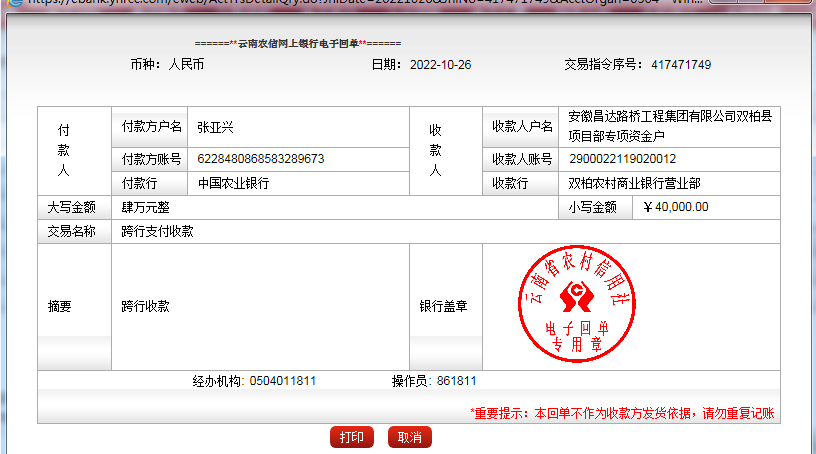The width and height of the screenshot is (816, 454).
Task: Click the 取消 cancel button
Action: (409, 438)
